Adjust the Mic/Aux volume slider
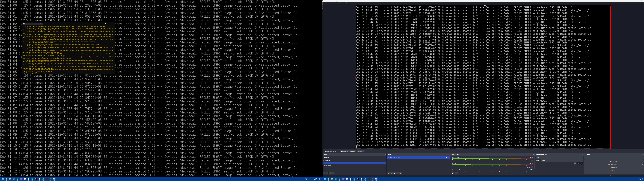 pos(490,167)
